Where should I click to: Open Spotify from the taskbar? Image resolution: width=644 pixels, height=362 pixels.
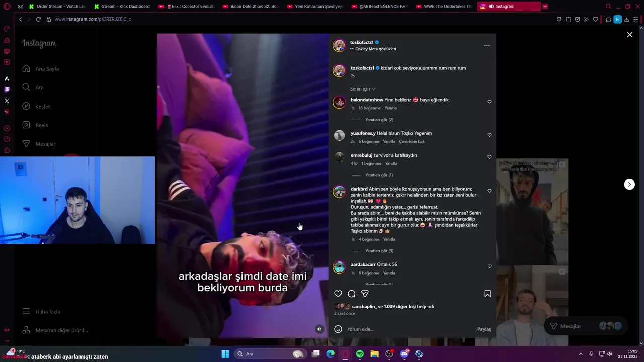click(x=360, y=354)
